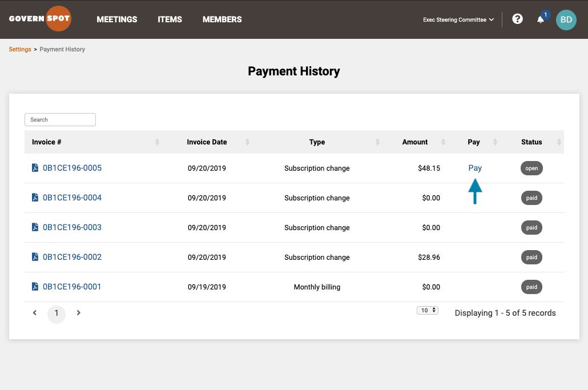This screenshot has height=390, width=588.
Task: Click the Invoice # column header
Action: (46, 142)
